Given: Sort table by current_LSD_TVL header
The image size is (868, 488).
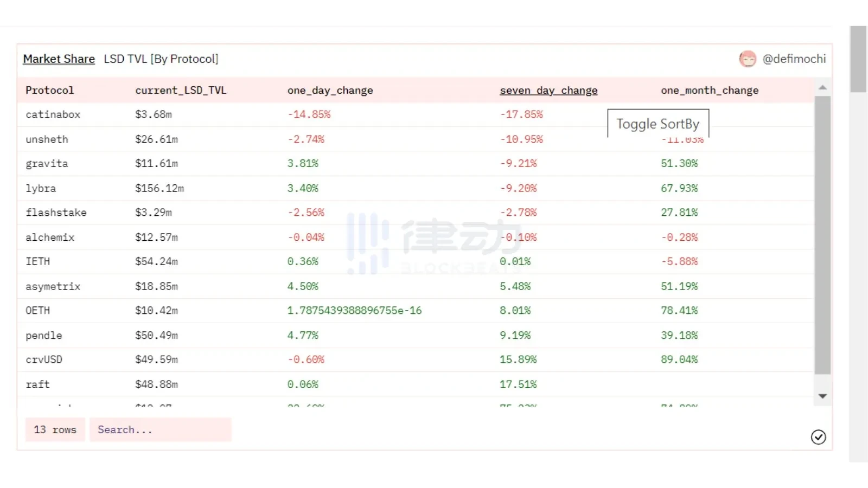Looking at the screenshot, I should (x=181, y=91).
